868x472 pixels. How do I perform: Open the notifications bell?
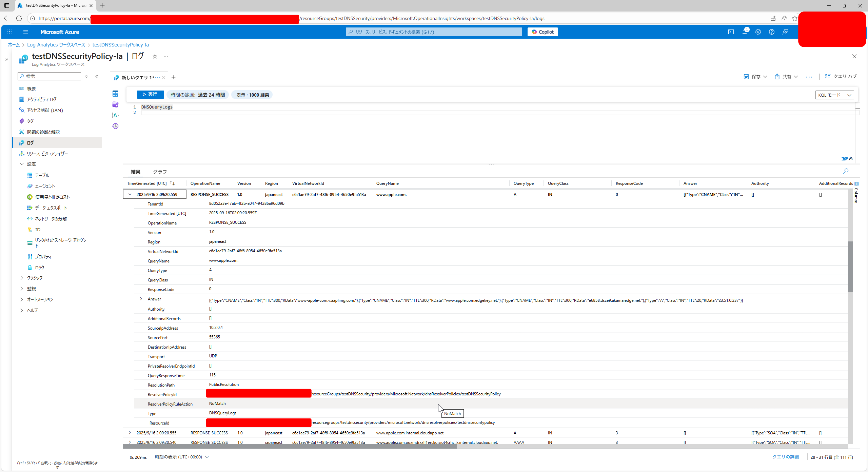[x=745, y=32]
